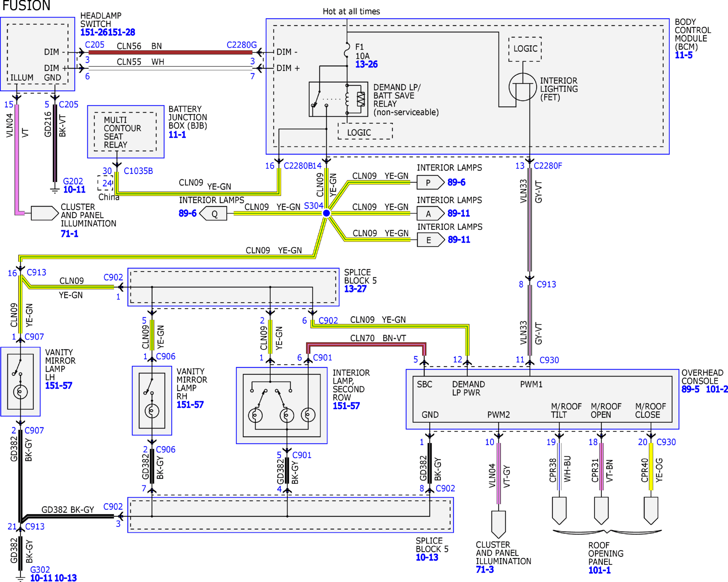Click the white CLN55 WH wire
The width and height of the screenshot is (728, 582).
coord(170,68)
